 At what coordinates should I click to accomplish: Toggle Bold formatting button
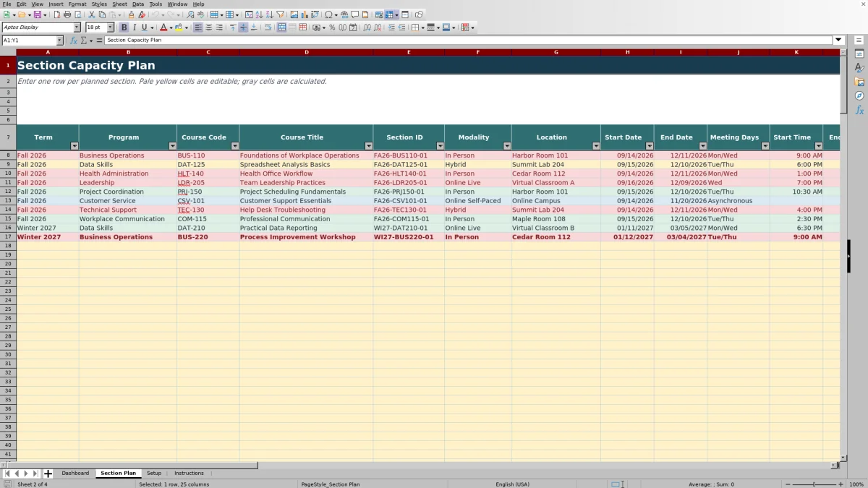click(124, 27)
